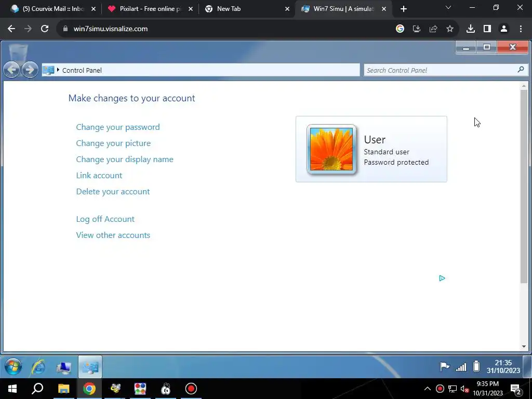Click the Win7 clock showing 21:35
Viewport: 532px width, 399px height.
pos(503,367)
